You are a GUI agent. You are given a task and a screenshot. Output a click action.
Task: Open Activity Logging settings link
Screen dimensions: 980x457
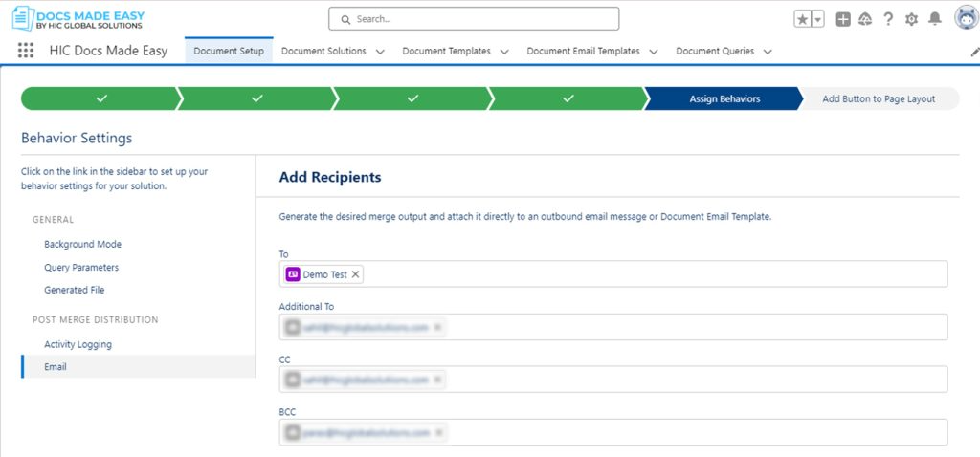[x=78, y=344]
